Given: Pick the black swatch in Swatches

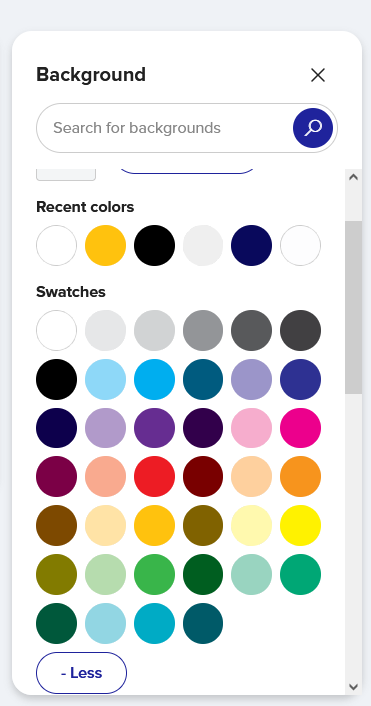Looking at the screenshot, I should [x=56, y=379].
